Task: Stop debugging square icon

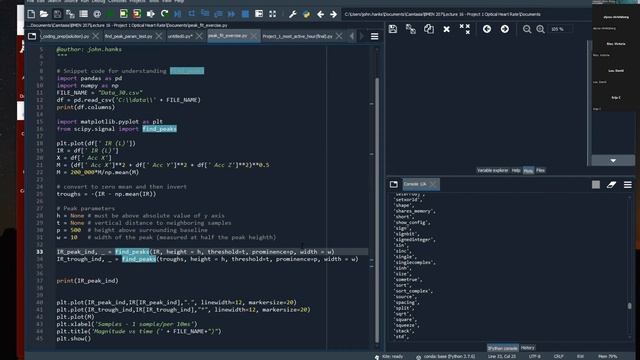Action: [x=245, y=14]
